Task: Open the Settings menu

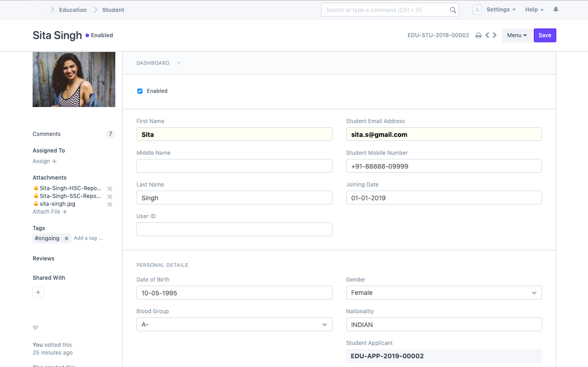Action: 501,10
